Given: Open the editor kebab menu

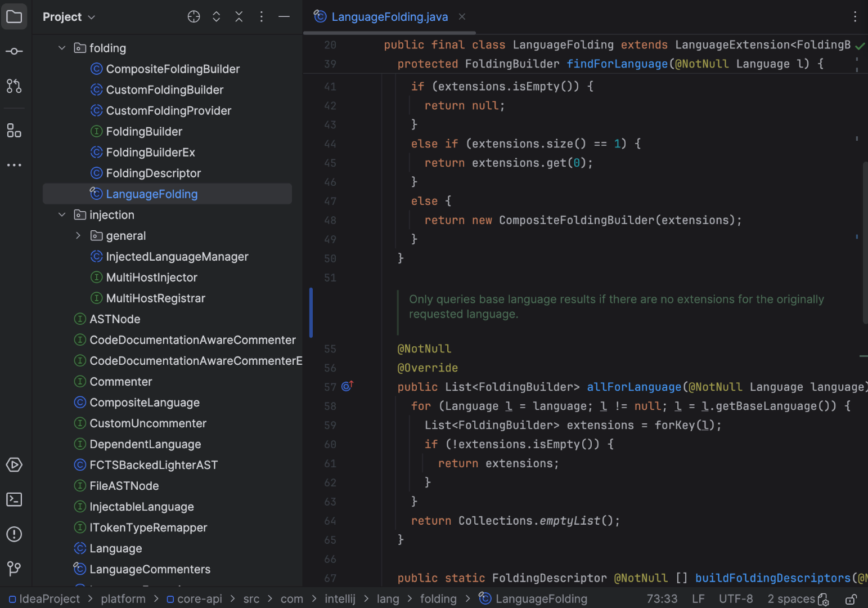Looking at the screenshot, I should [855, 17].
